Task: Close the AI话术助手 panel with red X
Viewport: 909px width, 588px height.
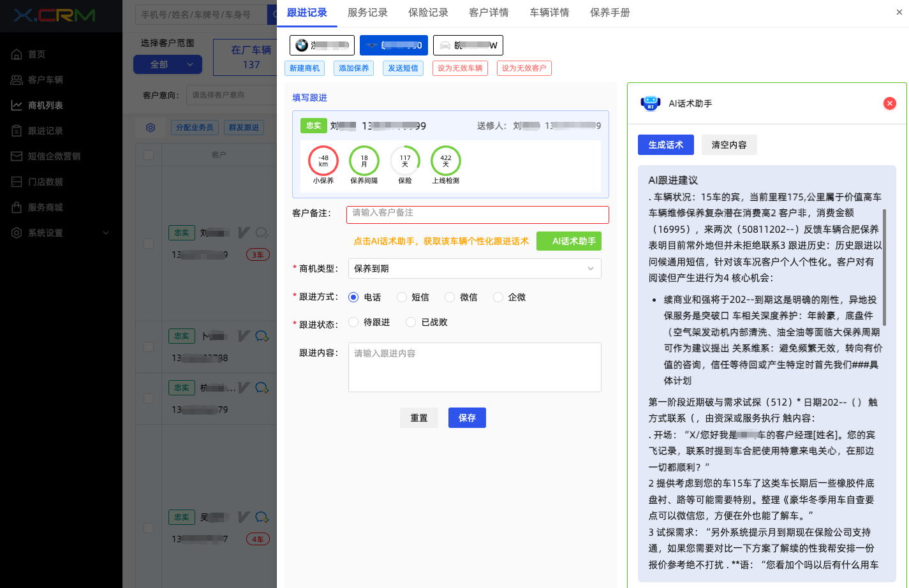Action: [x=890, y=103]
